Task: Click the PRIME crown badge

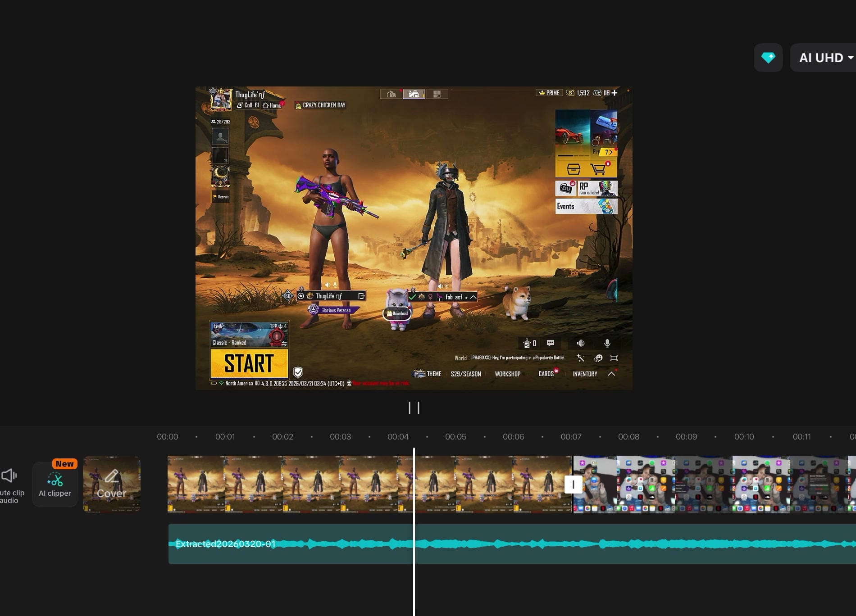Action: [x=549, y=93]
